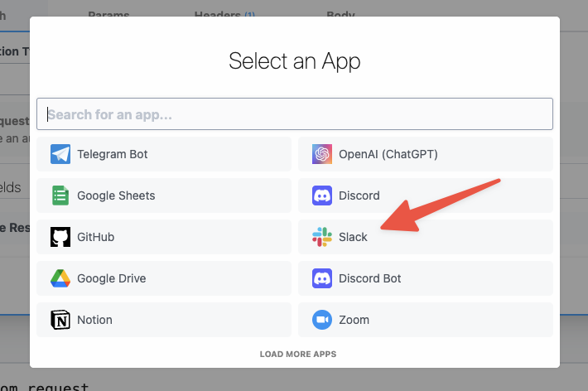Click the Notion N icon
Screen dimensions: 588x391
pyautogui.click(x=60, y=320)
